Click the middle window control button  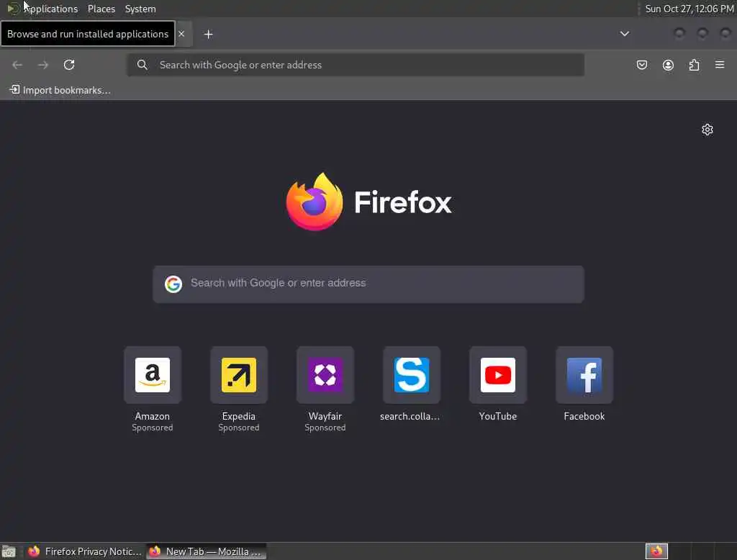[x=702, y=33]
